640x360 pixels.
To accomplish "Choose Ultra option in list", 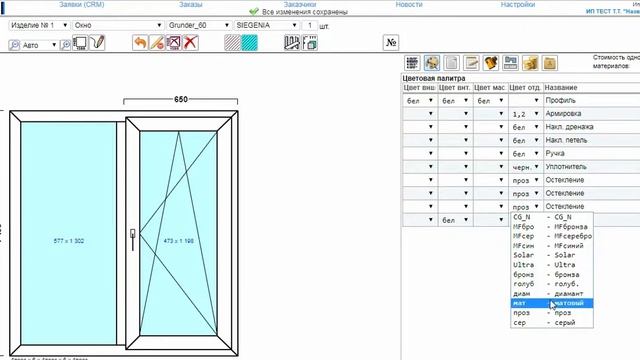I will point(552,265).
